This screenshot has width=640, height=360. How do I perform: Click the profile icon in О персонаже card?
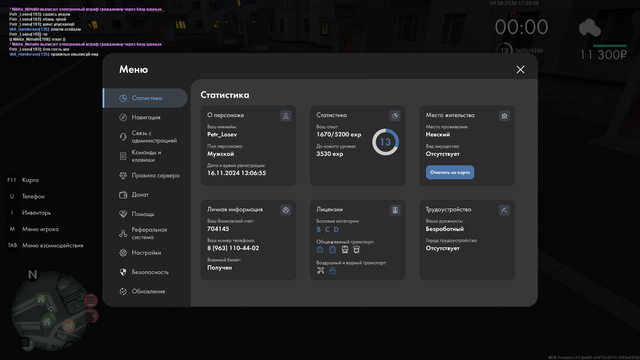click(x=286, y=116)
